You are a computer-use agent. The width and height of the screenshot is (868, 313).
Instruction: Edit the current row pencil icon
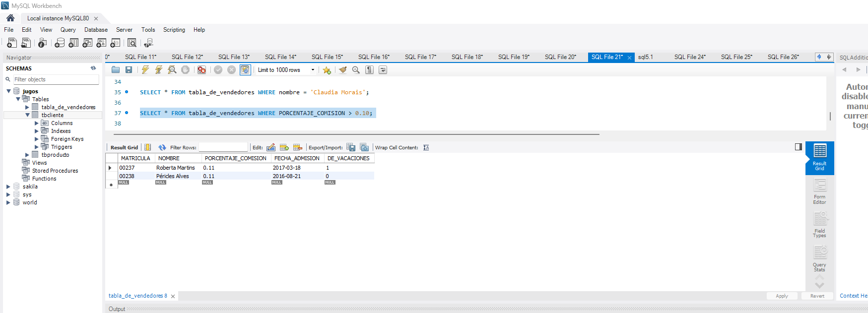[x=271, y=147]
